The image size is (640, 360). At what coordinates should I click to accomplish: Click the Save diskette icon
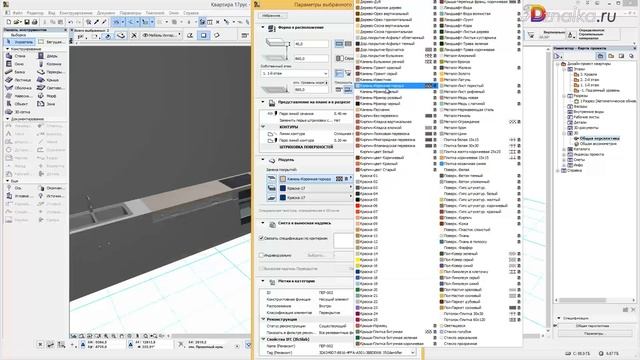(x=27, y=22)
